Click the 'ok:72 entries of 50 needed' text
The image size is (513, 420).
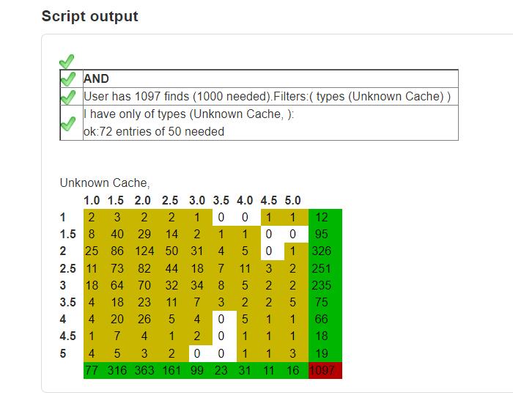click(154, 131)
